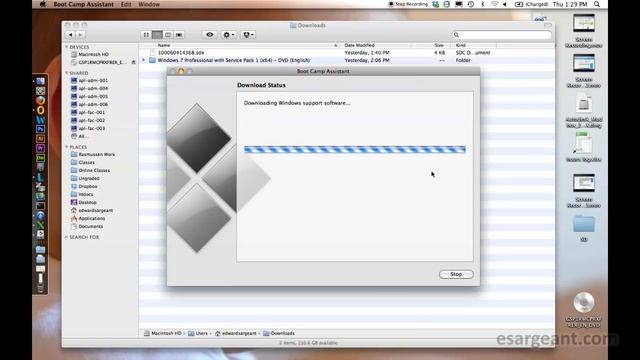
Task: Open Microsoft Word from the Dock
Action: tap(40, 120)
